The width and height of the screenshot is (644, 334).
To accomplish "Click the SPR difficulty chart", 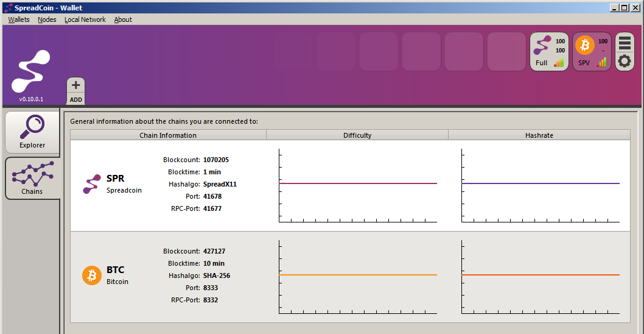I will [358, 185].
